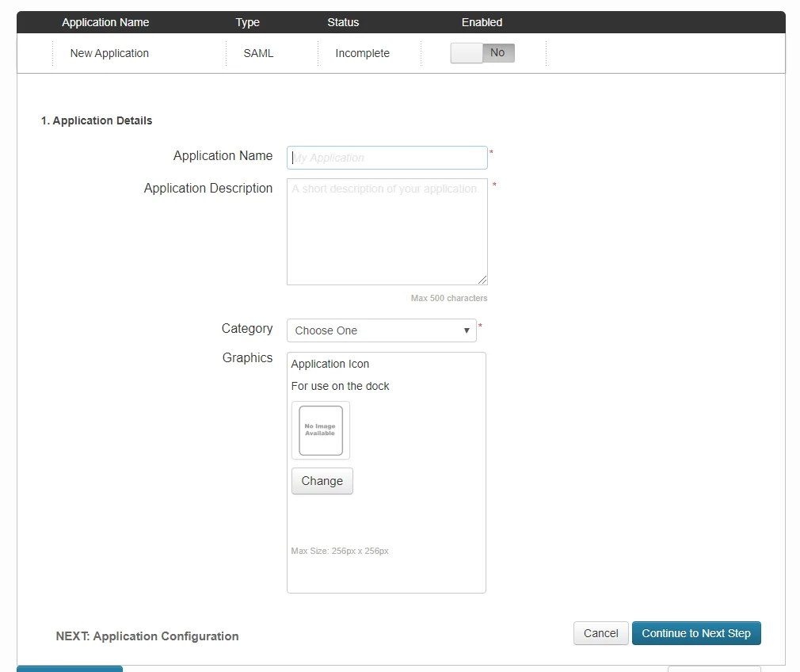The width and height of the screenshot is (800, 672).
Task: Click Continue to Next Step
Action: 696,633
